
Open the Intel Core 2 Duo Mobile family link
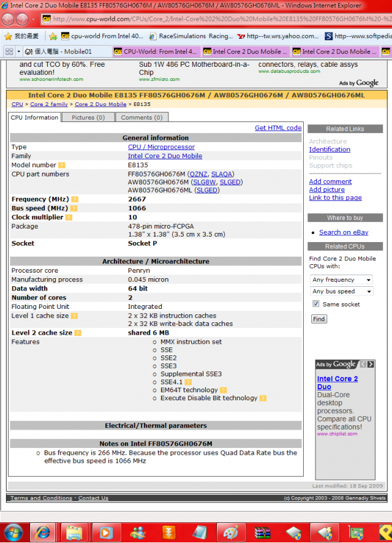165,156
